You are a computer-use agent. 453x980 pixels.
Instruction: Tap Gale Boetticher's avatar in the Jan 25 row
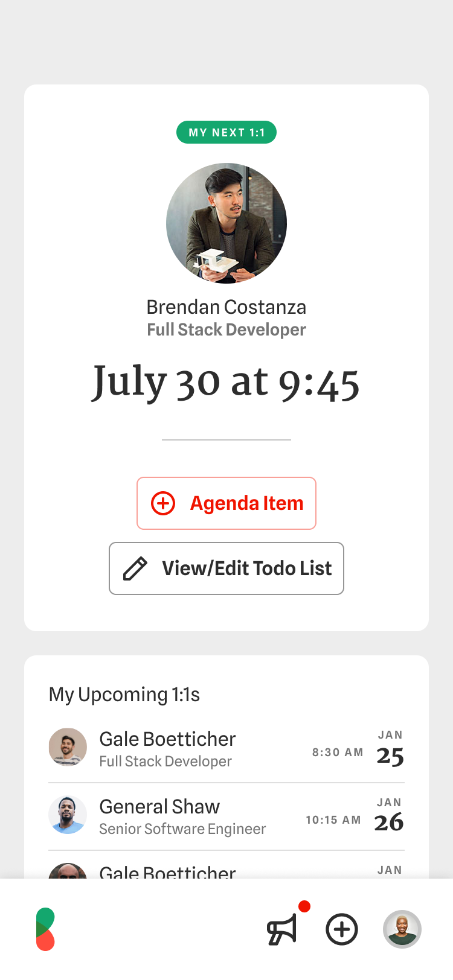tap(68, 747)
